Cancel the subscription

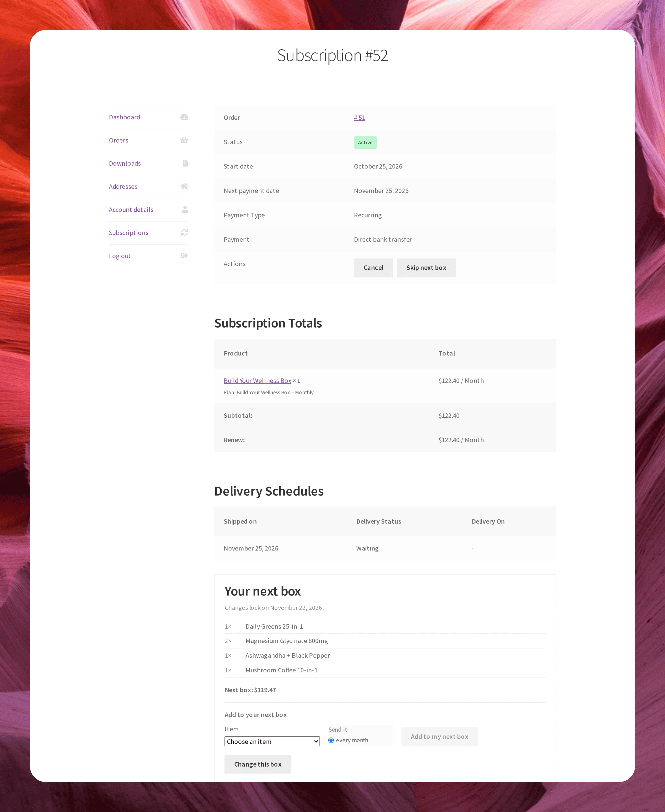click(x=373, y=268)
